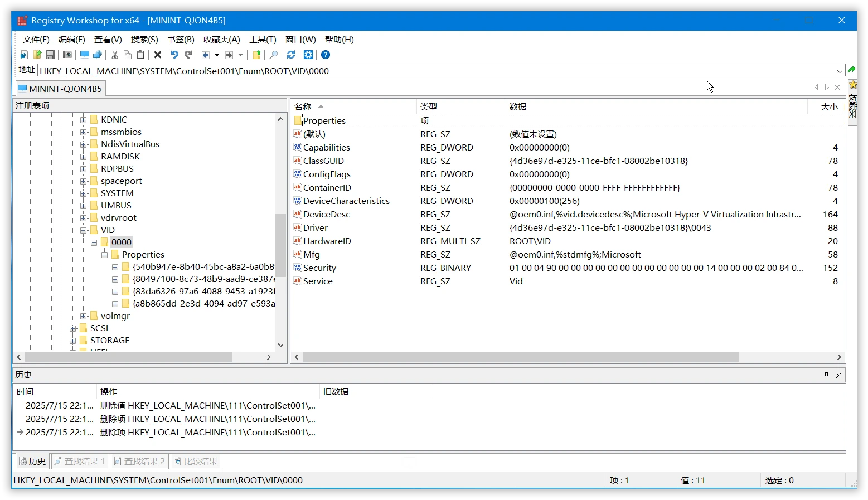Pin the history panel using the pin icon

(x=827, y=375)
